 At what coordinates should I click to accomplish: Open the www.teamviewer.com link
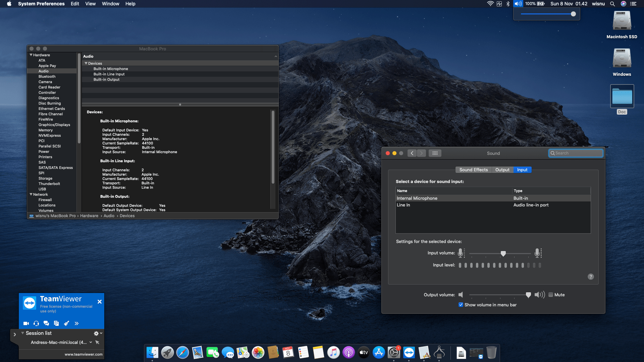[83, 354]
